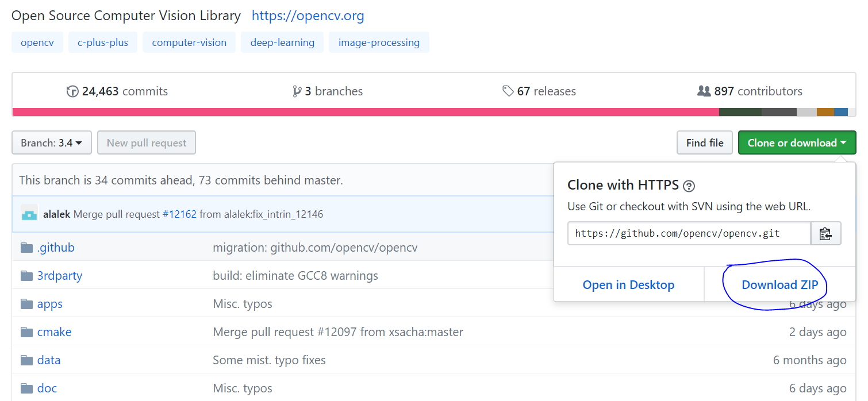Image resolution: width=868 pixels, height=401 pixels.
Task: Click the '2 days ago' timestamp
Action: tap(818, 332)
